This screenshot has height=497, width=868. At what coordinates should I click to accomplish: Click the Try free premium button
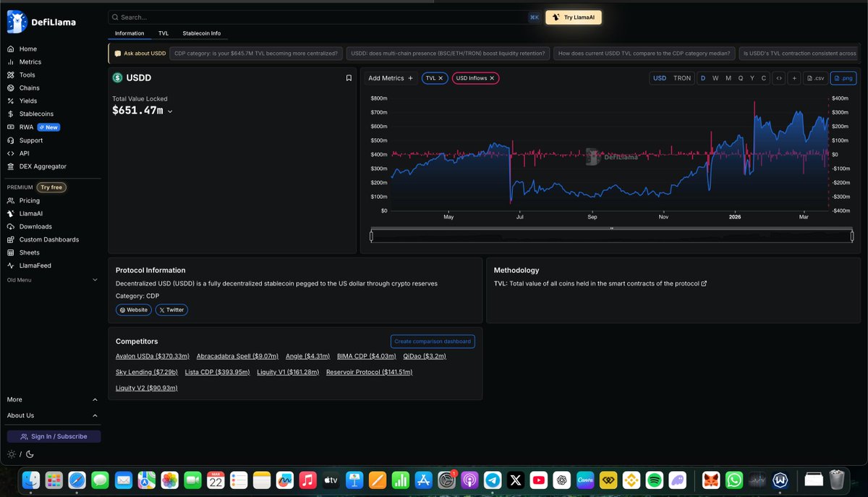(x=51, y=187)
